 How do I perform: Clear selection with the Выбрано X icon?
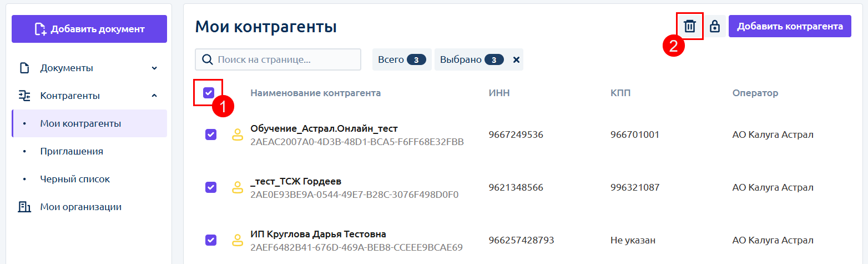tap(516, 59)
